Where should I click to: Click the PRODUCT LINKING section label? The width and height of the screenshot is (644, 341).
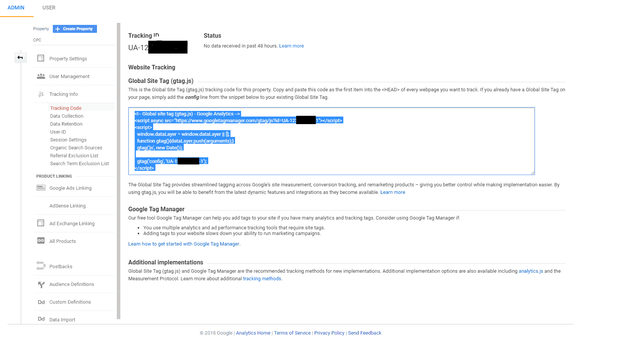point(54,176)
